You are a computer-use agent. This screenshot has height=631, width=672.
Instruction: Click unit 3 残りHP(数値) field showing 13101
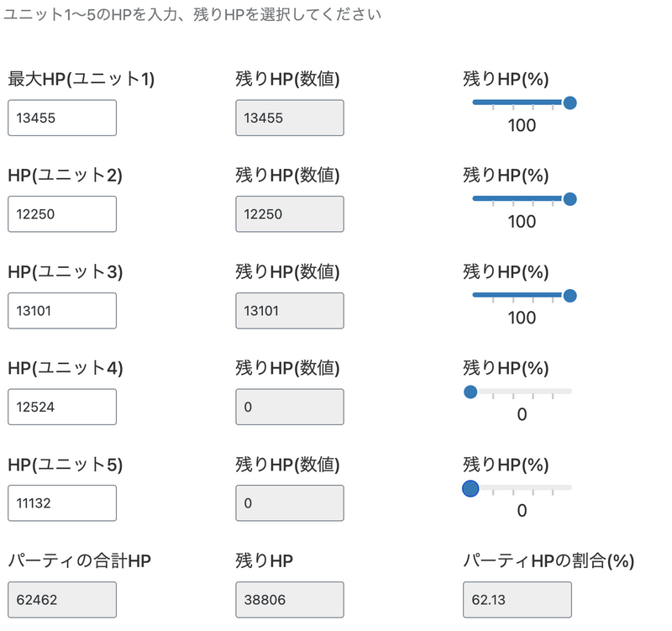coord(290,311)
